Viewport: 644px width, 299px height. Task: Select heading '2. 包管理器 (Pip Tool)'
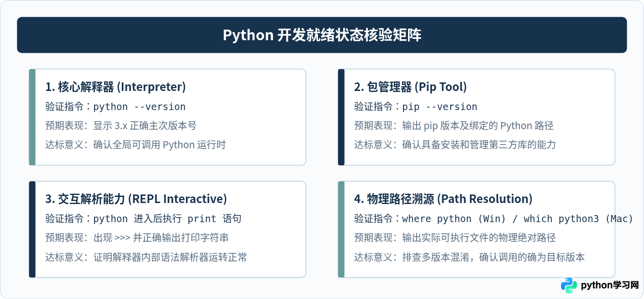(411, 87)
